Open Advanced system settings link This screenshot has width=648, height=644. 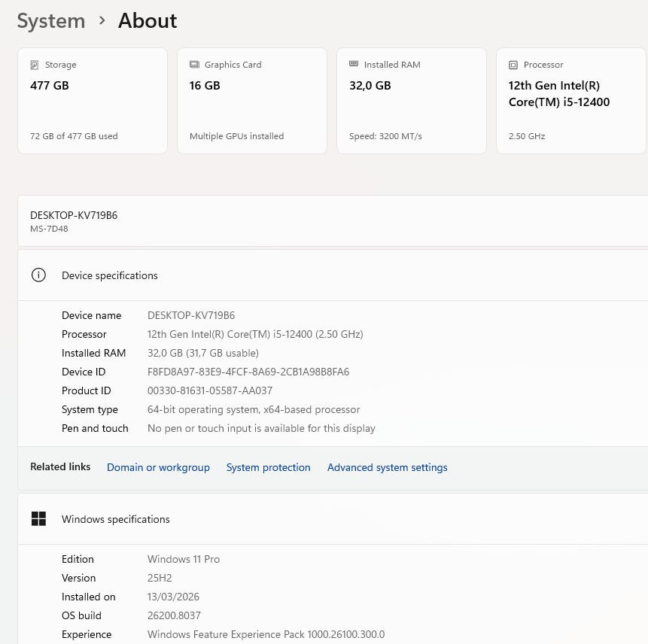click(387, 467)
